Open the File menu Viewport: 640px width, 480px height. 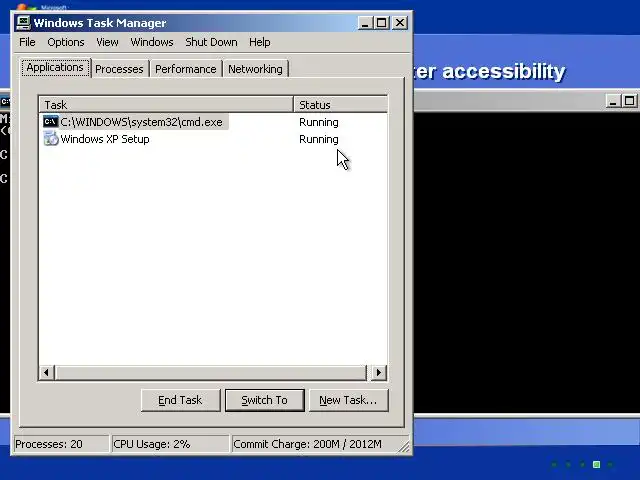click(27, 42)
